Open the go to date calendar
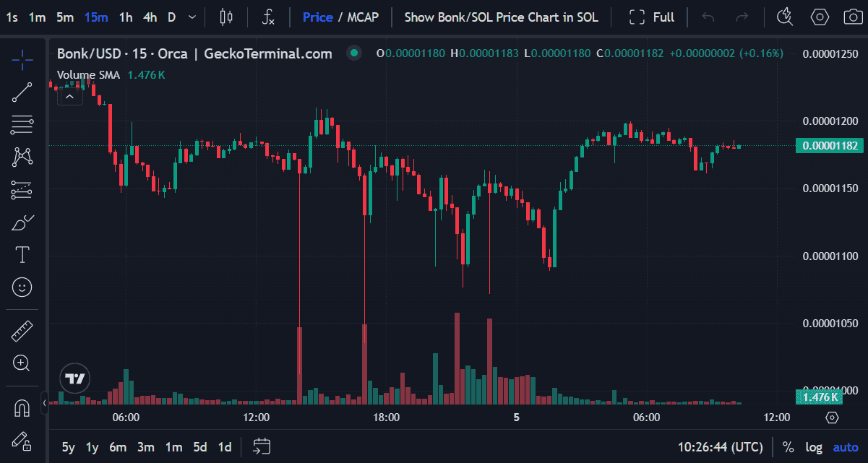The width and height of the screenshot is (868, 463). [261, 447]
